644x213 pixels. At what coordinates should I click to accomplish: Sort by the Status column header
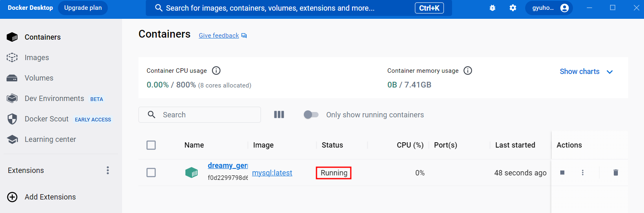tap(332, 145)
